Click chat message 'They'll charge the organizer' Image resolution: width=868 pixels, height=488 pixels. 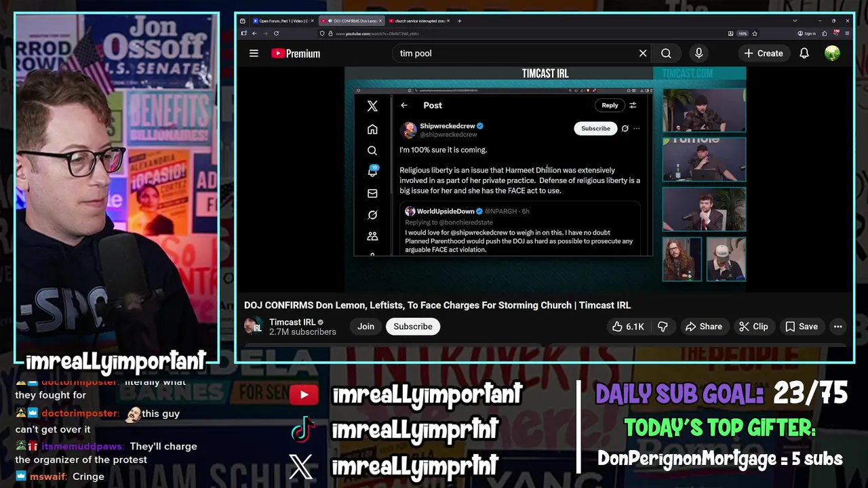pos(106,453)
